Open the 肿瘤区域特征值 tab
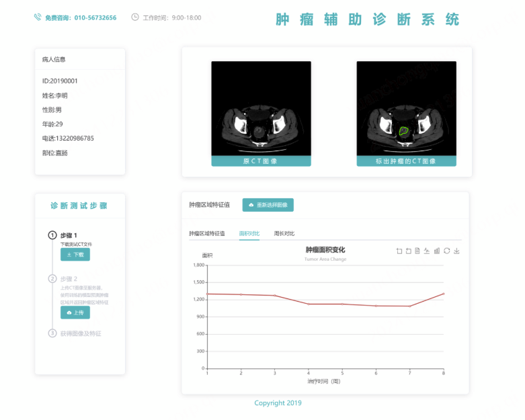 pyautogui.click(x=207, y=234)
